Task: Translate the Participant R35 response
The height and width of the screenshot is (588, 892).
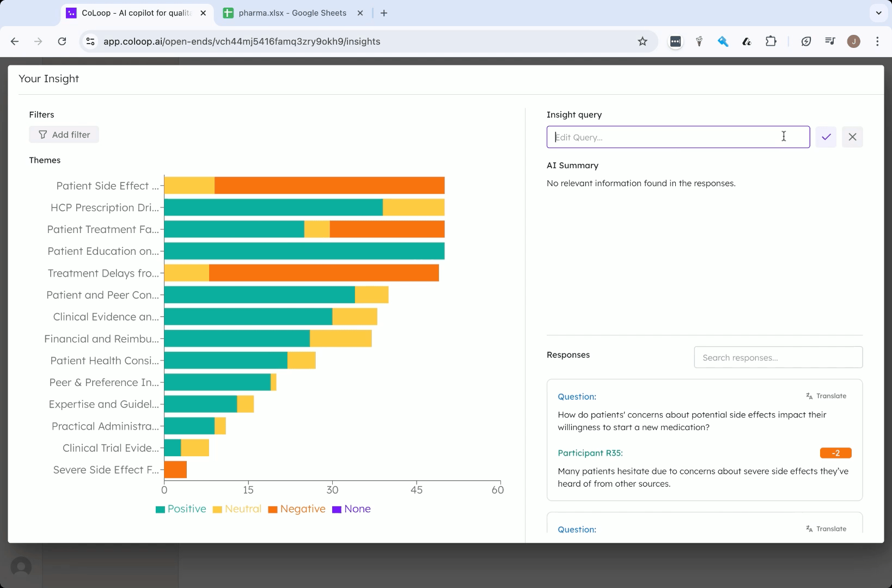Action: [826, 396]
